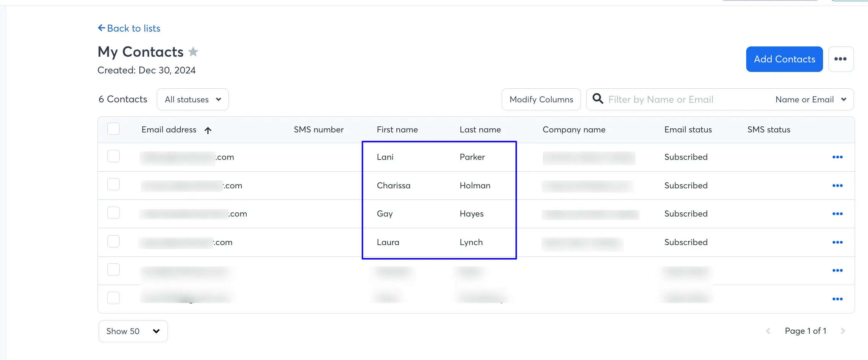Screen dimensions: 868x360
Task: Click the SMS status column header
Action: (769, 129)
